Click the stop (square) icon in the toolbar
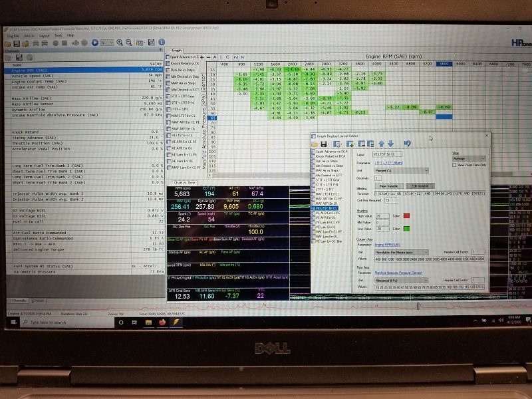 [x=64, y=43]
